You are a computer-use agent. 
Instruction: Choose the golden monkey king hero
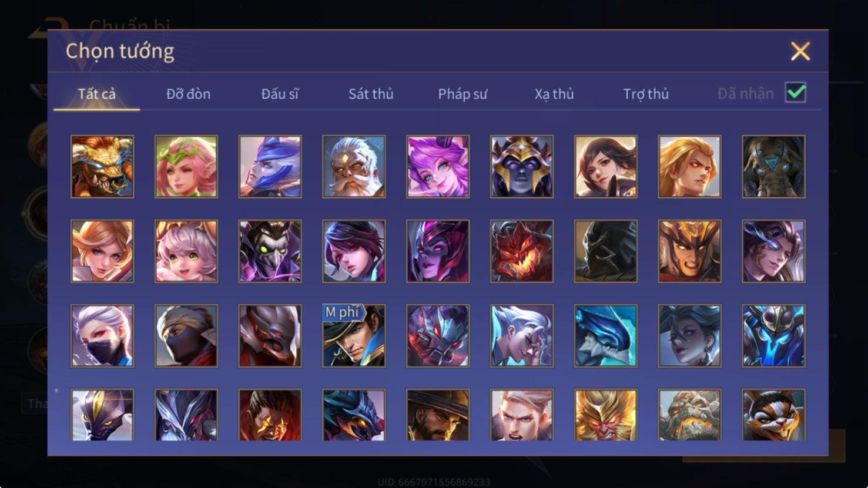[x=606, y=415]
